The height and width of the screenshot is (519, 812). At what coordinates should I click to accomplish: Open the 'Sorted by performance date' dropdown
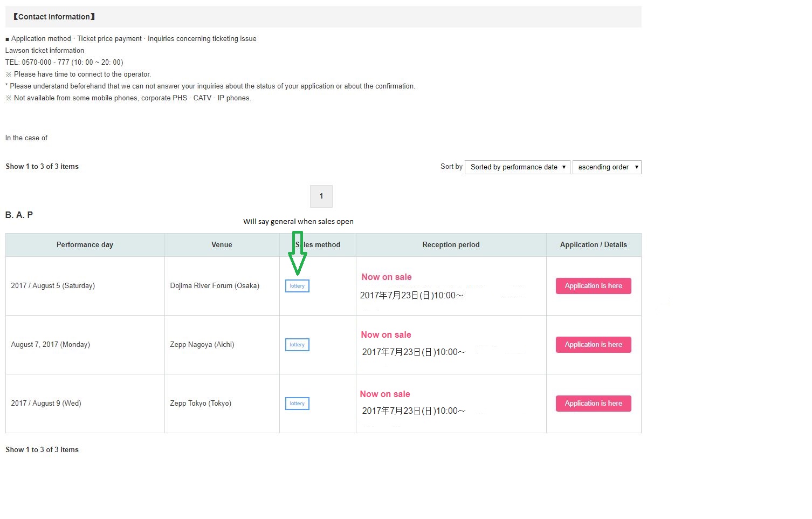(x=517, y=167)
